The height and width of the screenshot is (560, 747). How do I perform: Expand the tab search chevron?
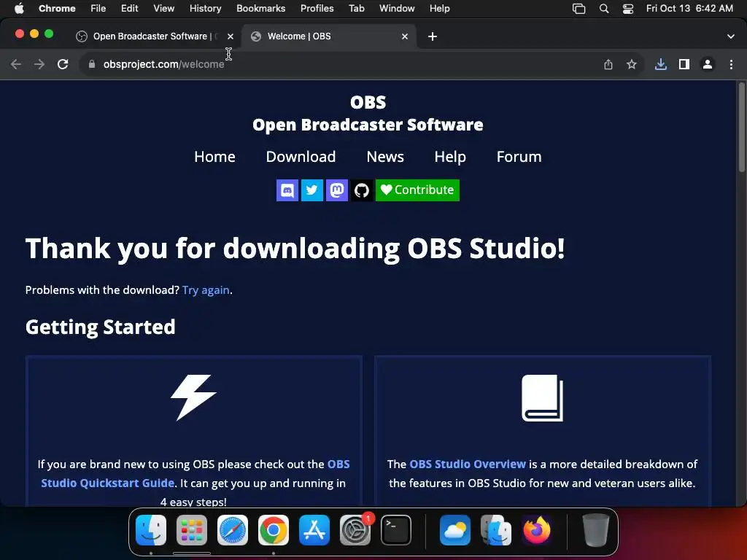731,36
